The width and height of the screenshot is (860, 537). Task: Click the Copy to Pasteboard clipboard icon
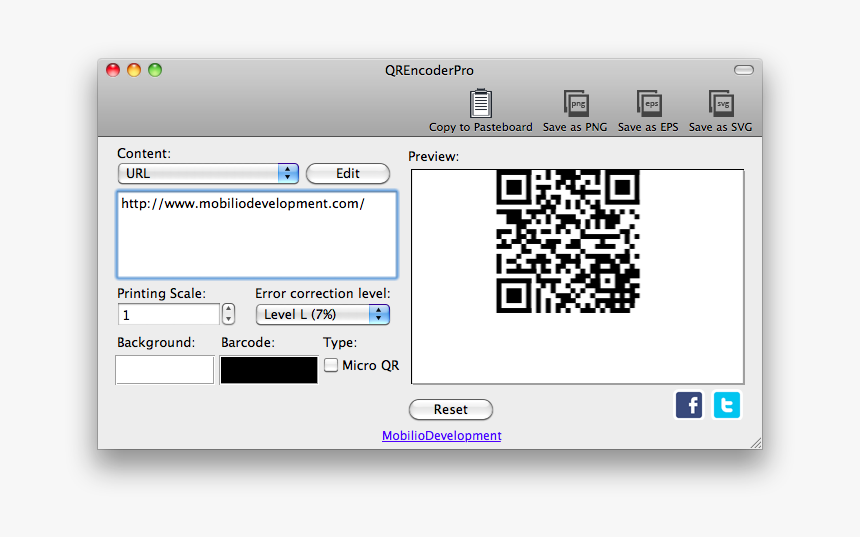480,103
